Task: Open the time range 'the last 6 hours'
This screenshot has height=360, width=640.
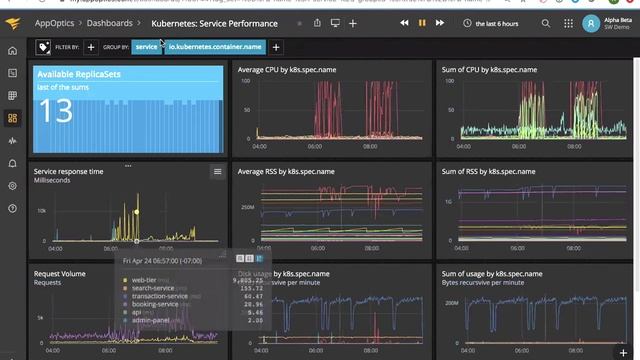Action: [491, 24]
